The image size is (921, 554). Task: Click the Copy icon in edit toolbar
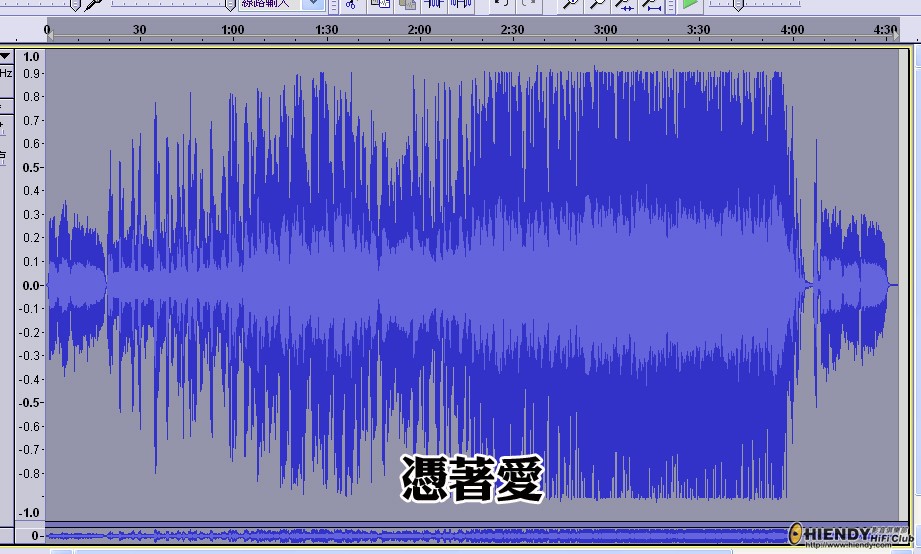pos(379,4)
